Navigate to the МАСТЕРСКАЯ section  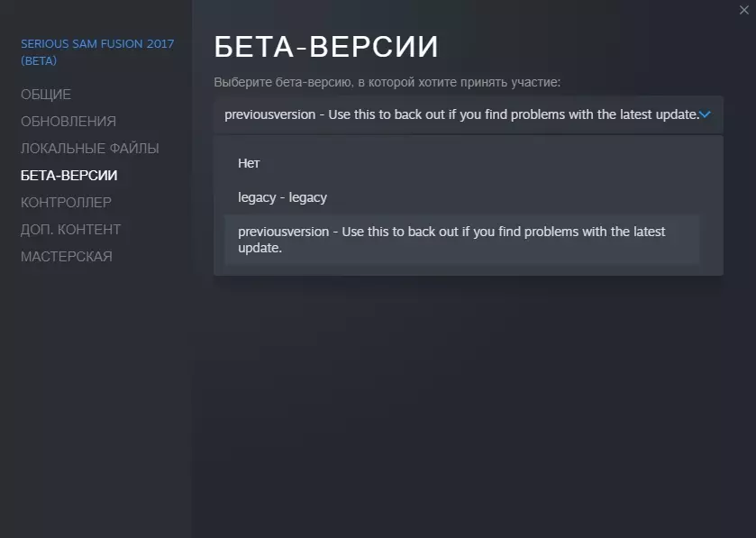67,257
